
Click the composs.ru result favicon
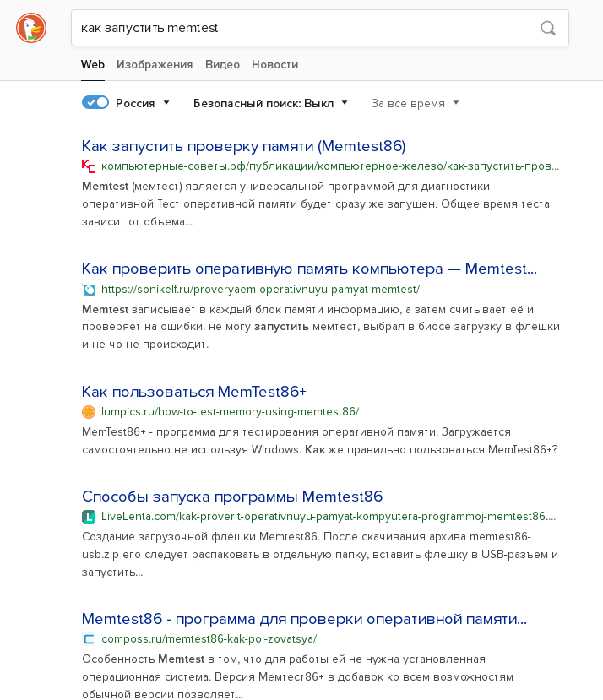[x=89, y=639]
